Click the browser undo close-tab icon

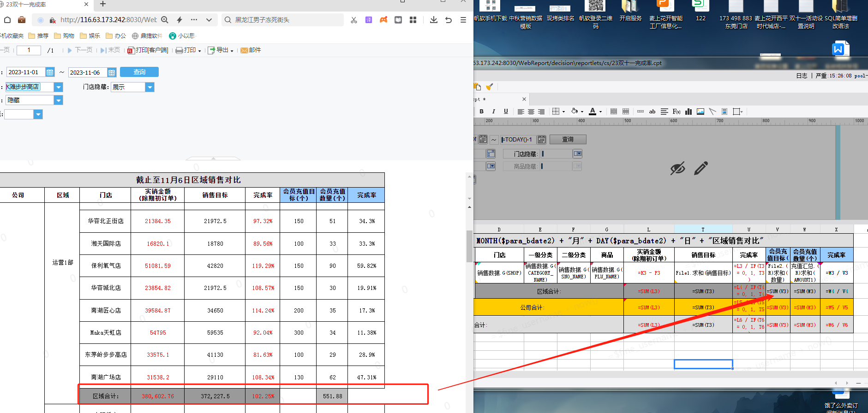(x=449, y=20)
